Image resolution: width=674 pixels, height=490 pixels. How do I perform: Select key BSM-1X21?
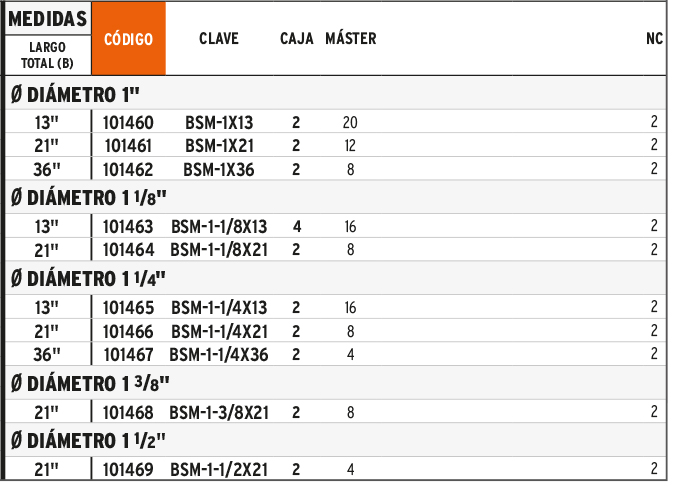(219, 146)
